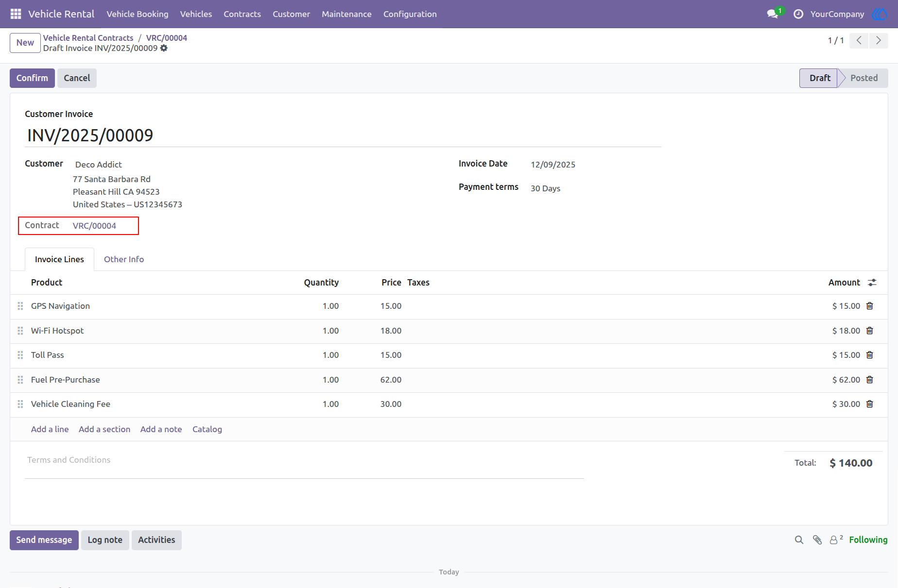Select the Posted status stage
Image resolution: width=898 pixels, height=588 pixels.
[863, 78]
